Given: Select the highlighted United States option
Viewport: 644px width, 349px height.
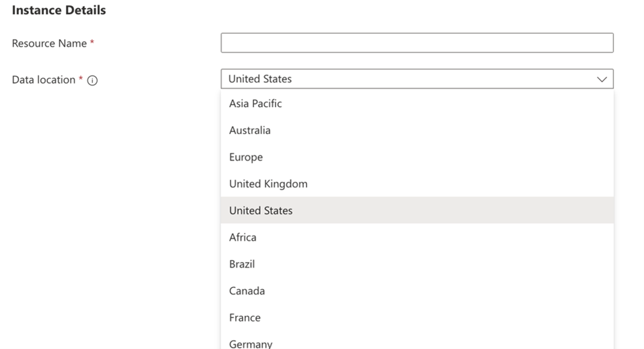Looking at the screenshot, I should click(417, 210).
